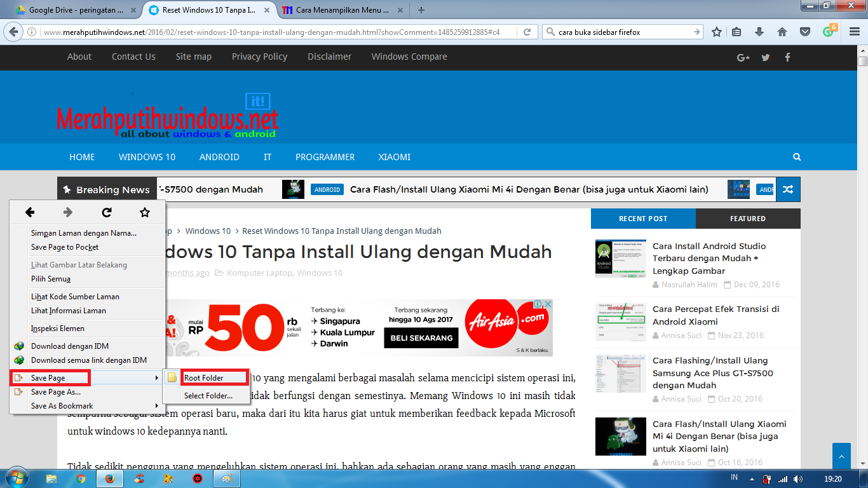Open the PROGRAMMER nav menu
Viewport: 868px width, 488px height.
(x=325, y=157)
